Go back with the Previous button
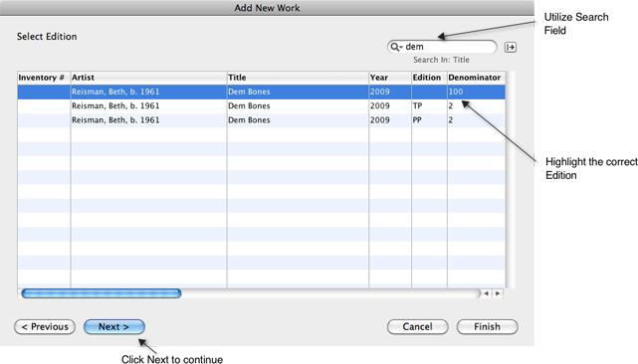The height and width of the screenshot is (364, 638). pos(45,327)
